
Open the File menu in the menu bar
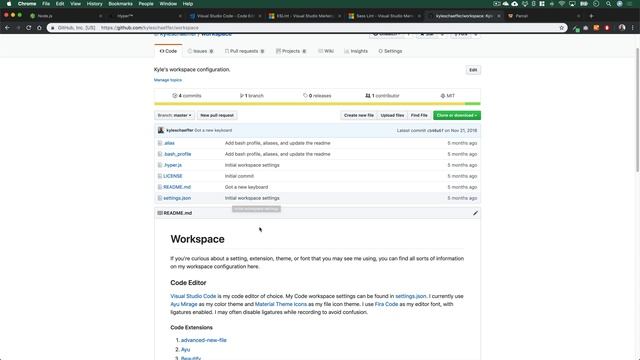point(46,4)
